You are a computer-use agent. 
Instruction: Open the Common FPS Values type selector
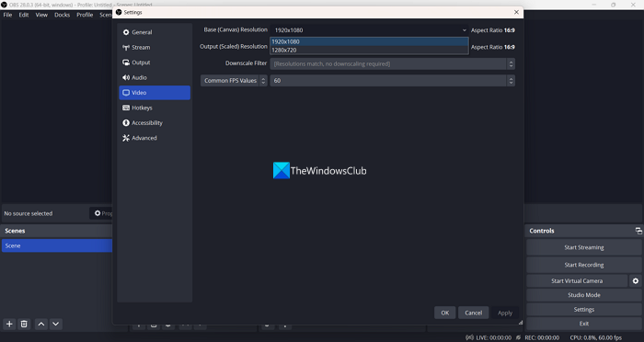(234, 81)
